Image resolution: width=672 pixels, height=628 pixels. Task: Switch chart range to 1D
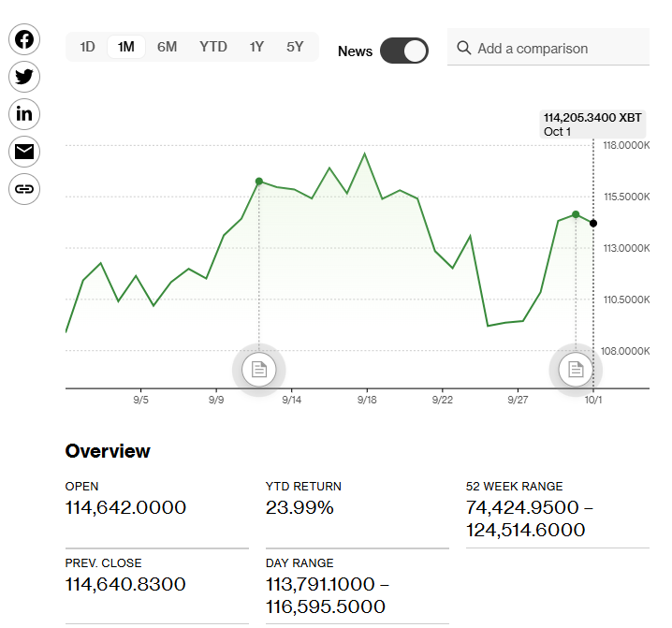click(87, 47)
